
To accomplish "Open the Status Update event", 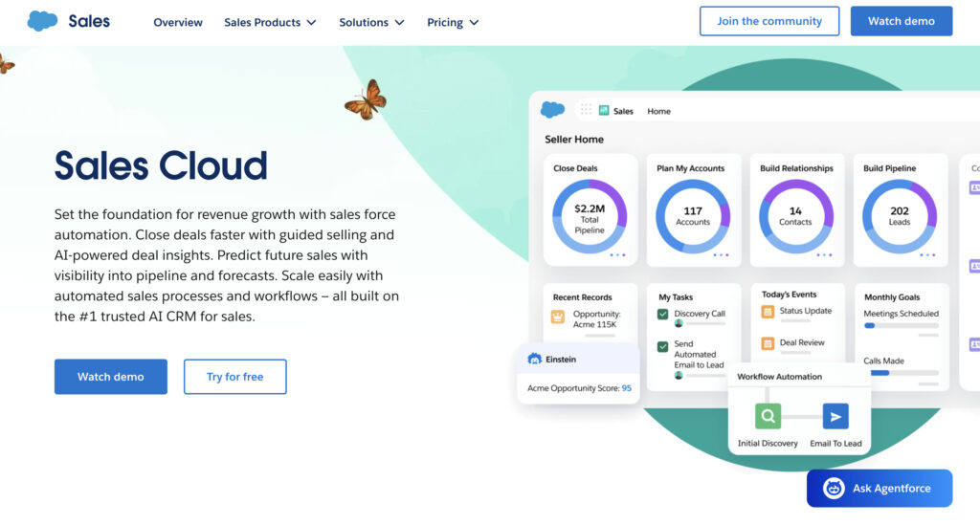I will coord(806,311).
